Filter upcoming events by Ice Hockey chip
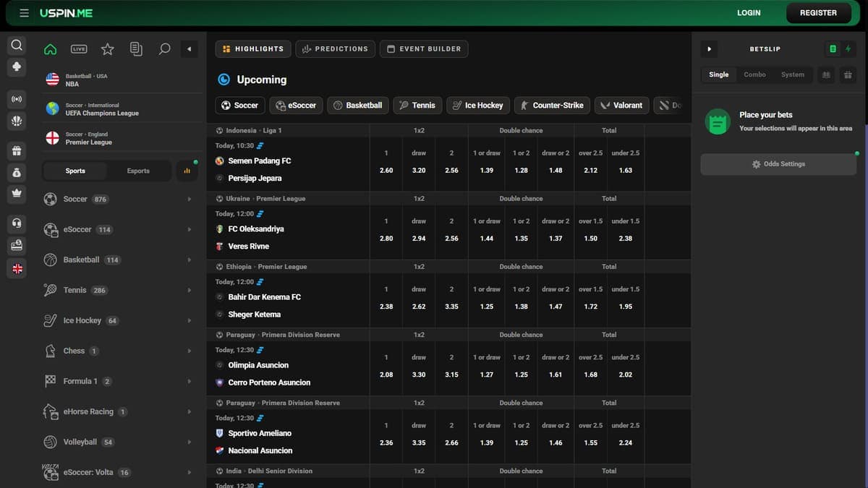868x488 pixels. click(478, 106)
